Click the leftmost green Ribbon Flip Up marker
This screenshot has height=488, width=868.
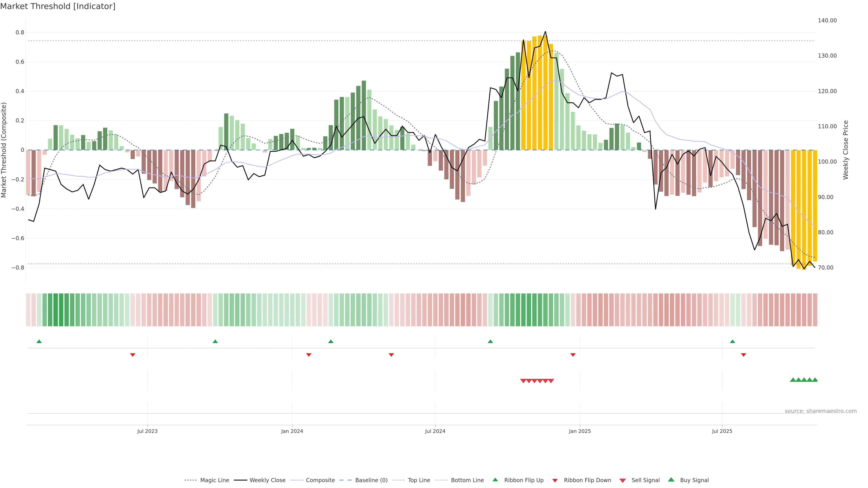coord(39,342)
